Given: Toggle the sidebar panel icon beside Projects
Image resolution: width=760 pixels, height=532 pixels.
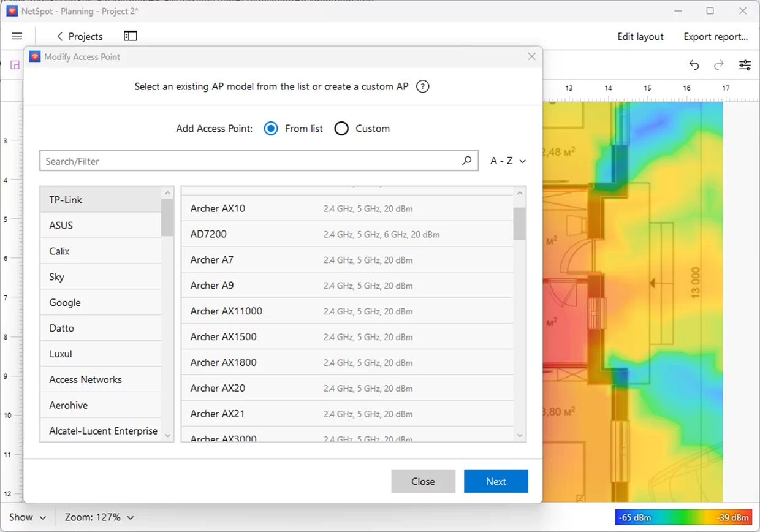Looking at the screenshot, I should tap(130, 36).
